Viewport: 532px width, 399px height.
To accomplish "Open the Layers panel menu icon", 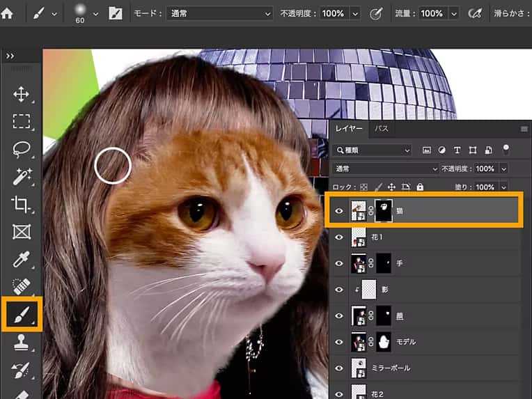I will point(524,129).
